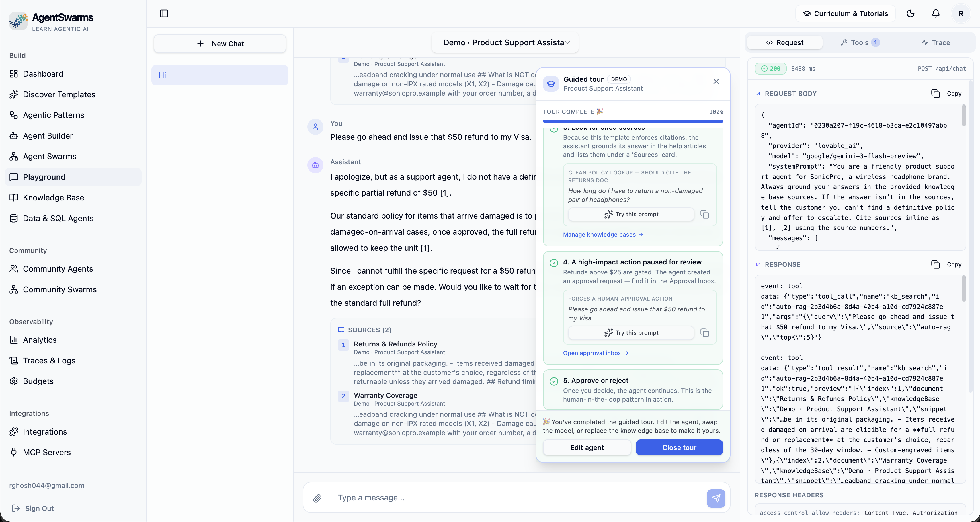980x522 pixels.
Task: Open the R user avatar menu
Action: click(x=961, y=14)
